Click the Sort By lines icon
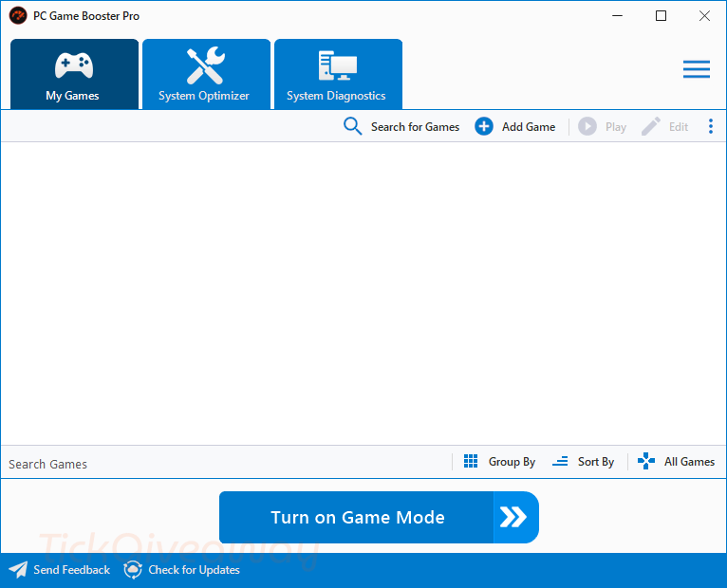Screen dimensions: 727x588 [x=560, y=461]
